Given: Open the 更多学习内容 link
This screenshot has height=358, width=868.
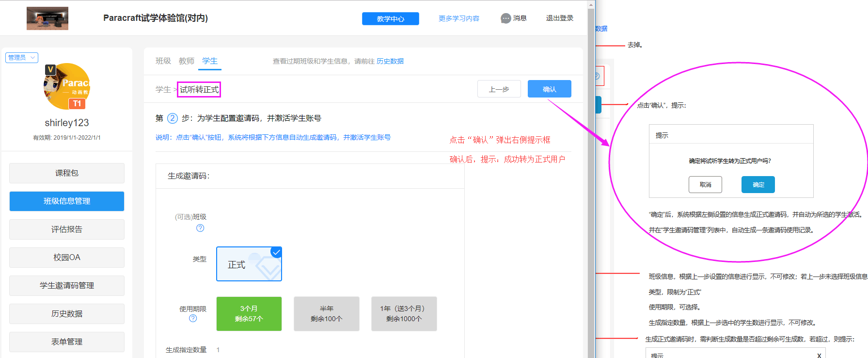Looking at the screenshot, I should (x=459, y=18).
